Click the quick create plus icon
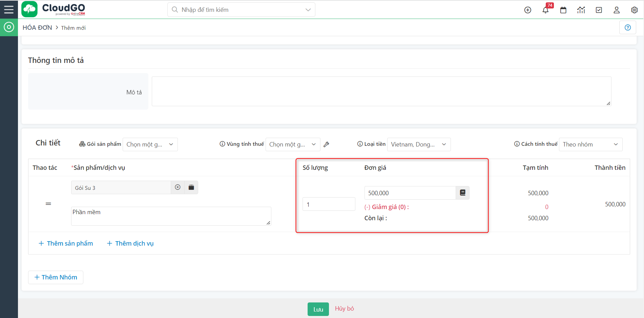 click(527, 10)
